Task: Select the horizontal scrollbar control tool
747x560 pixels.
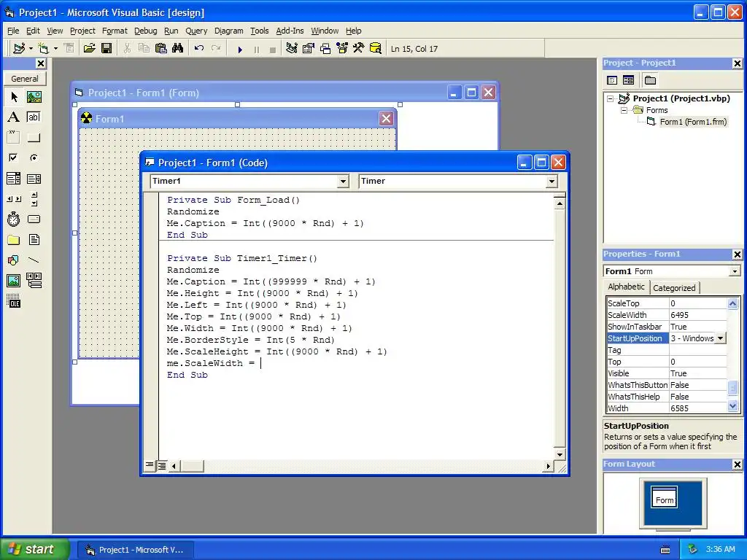Action: pos(14,199)
